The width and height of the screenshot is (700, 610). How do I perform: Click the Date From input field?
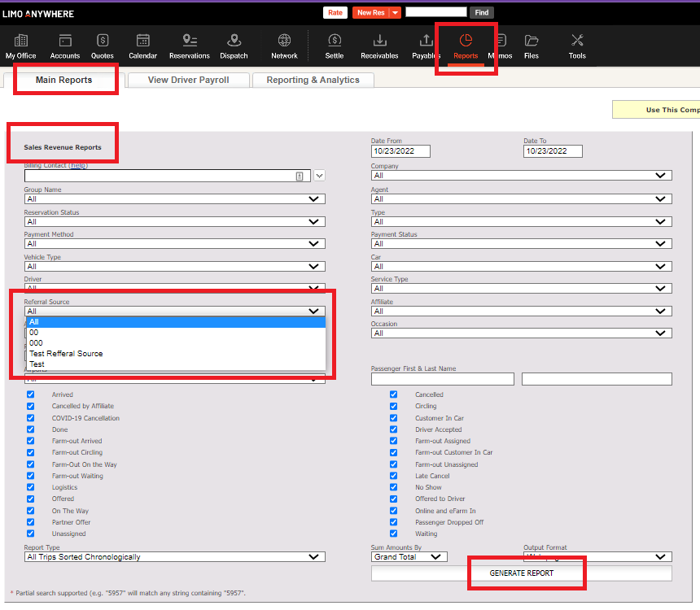pos(400,151)
